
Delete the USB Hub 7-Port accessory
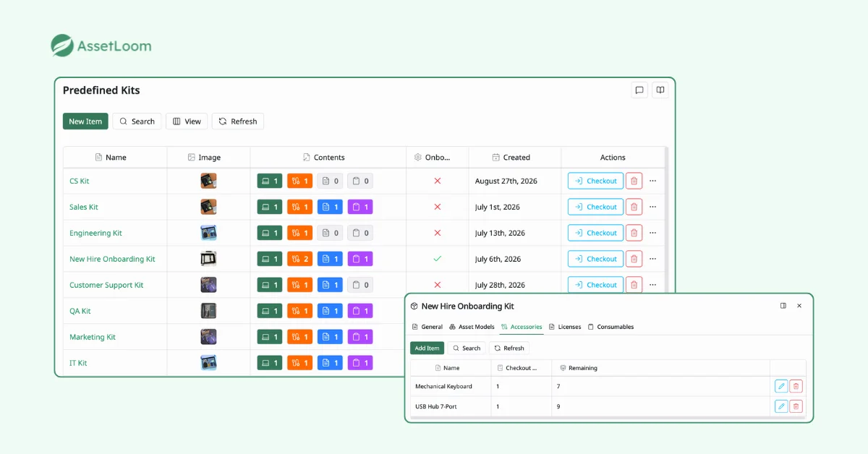796,406
